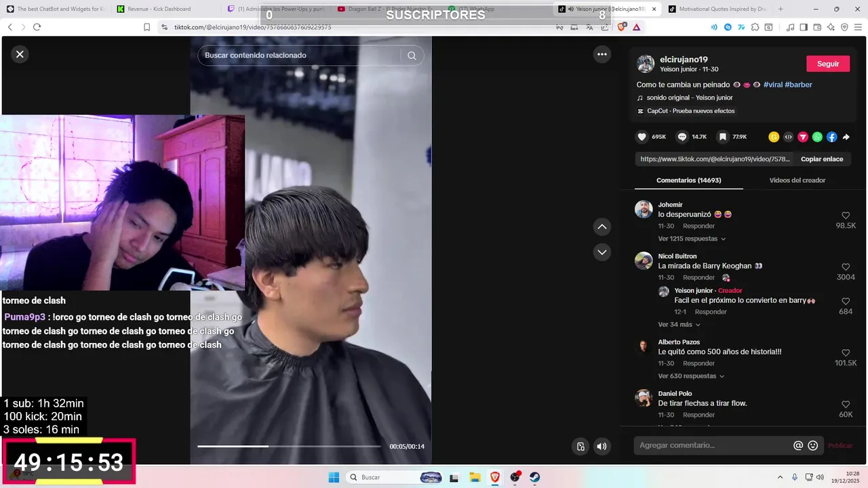The image size is (868, 488).
Task: Like Alberto Pazos's comment
Action: tap(846, 353)
